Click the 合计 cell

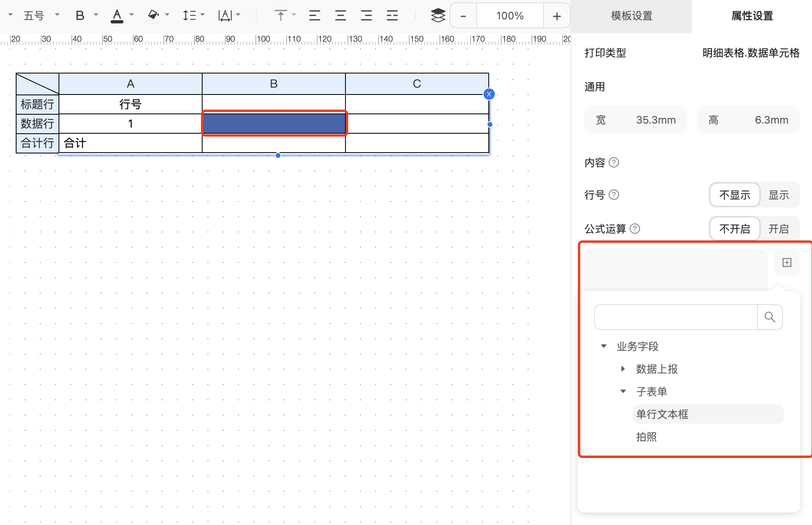pyautogui.click(x=130, y=143)
